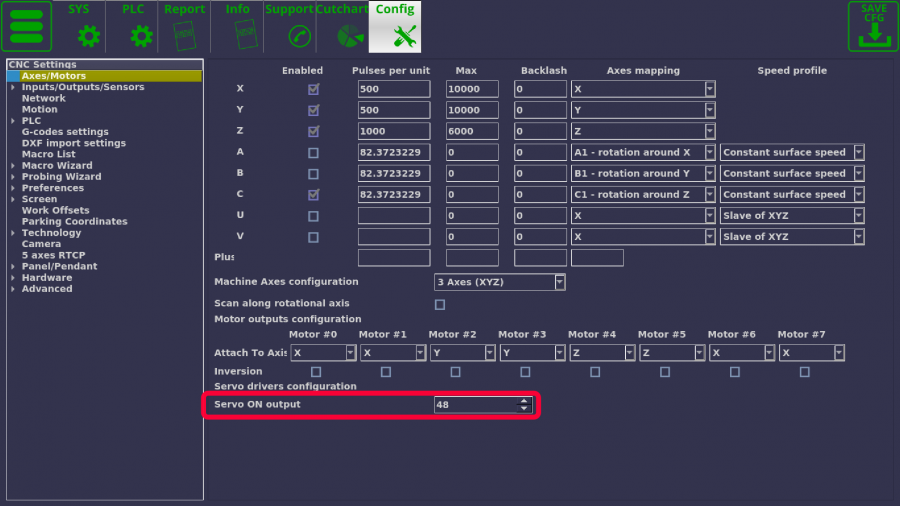Click the Support phone icon

(299, 36)
